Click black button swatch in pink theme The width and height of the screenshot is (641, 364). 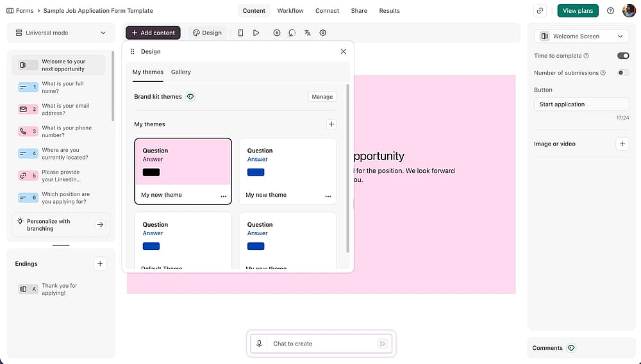(x=151, y=172)
